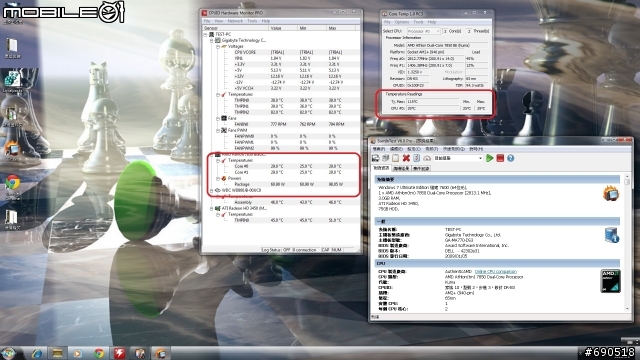Open the Options menu in Core Temp
The width and height of the screenshot is (640, 360).
point(402,22)
